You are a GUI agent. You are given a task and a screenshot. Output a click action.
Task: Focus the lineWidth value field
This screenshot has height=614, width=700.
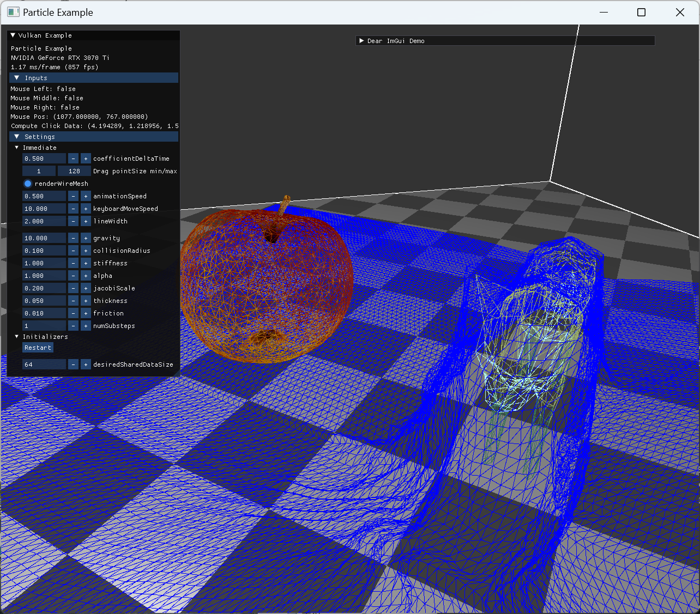(x=44, y=221)
